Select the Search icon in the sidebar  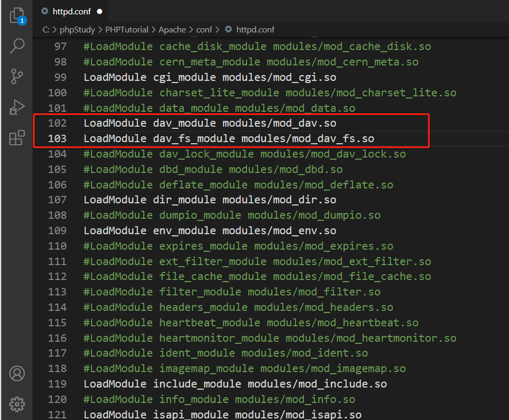pos(17,46)
